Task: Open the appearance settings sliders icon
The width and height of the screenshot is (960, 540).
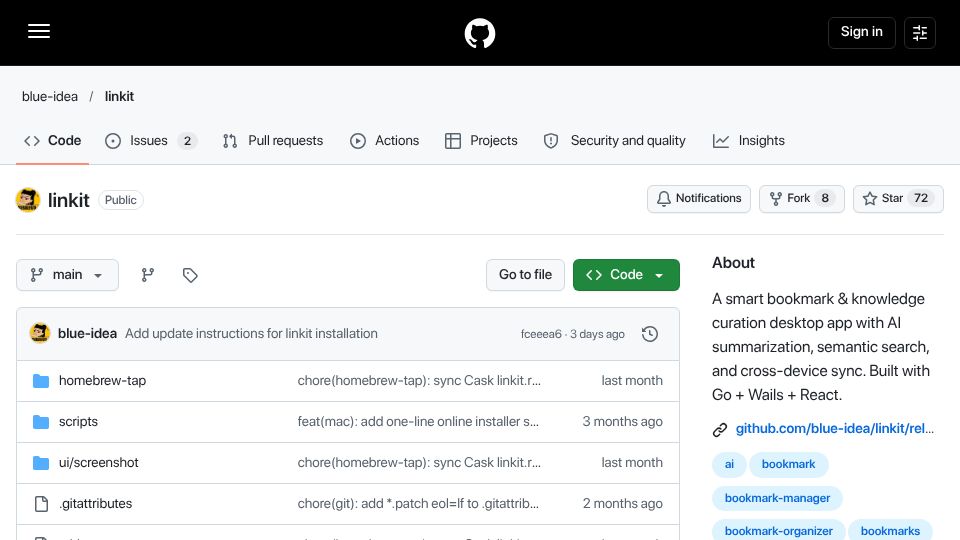Action: pos(920,32)
